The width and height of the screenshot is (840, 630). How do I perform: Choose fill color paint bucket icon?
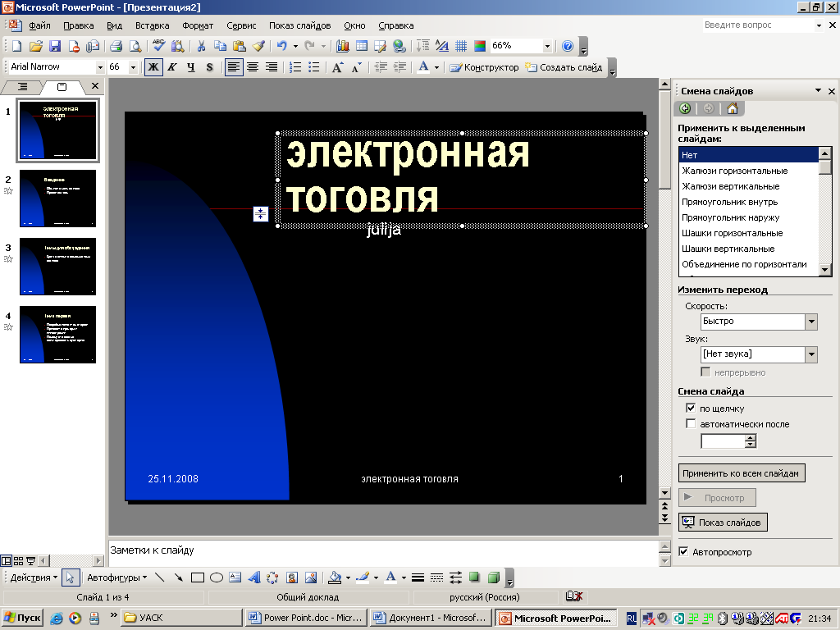pyautogui.click(x=335, y=577)
